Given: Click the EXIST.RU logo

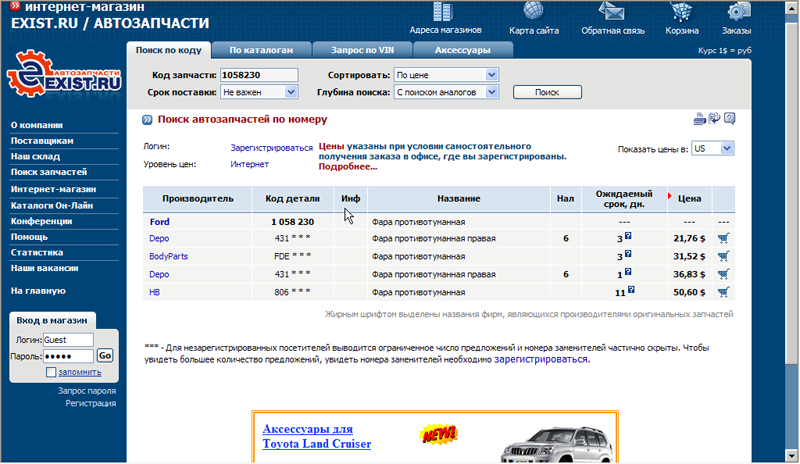Looking at the screenshot, I should (64, 75).
